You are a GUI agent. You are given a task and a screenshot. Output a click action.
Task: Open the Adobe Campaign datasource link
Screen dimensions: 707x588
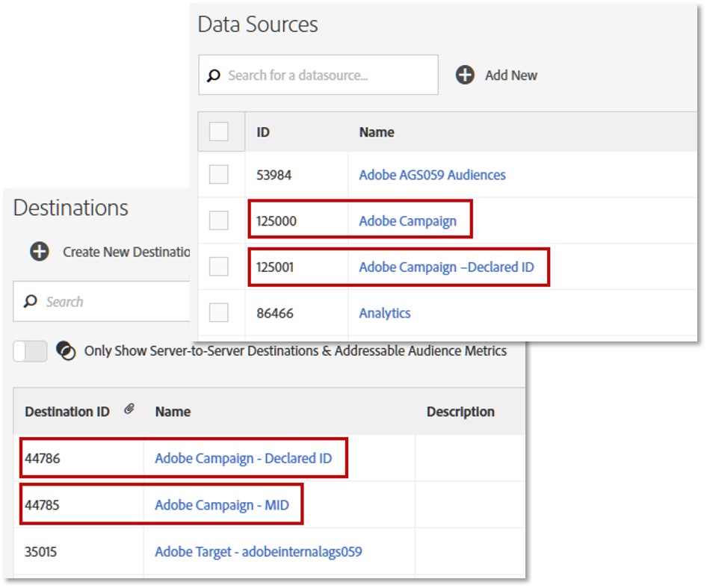point(407,221)
